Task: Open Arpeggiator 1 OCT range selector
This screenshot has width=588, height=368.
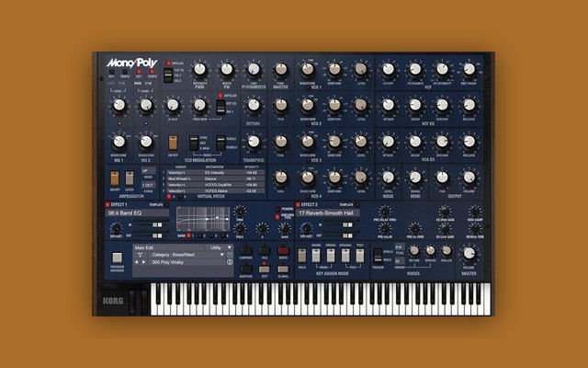Action: pos(148,185)
